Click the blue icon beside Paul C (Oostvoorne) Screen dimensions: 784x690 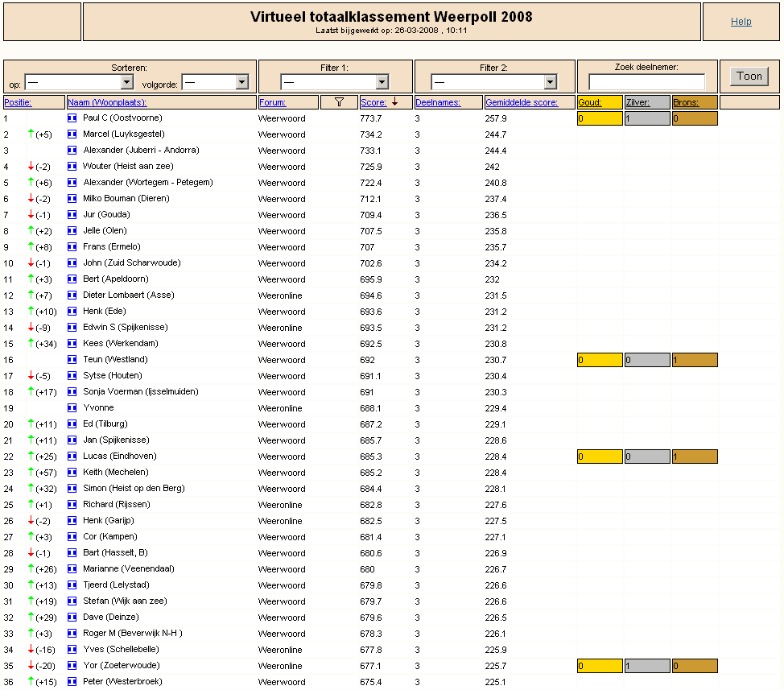[72, 118]
